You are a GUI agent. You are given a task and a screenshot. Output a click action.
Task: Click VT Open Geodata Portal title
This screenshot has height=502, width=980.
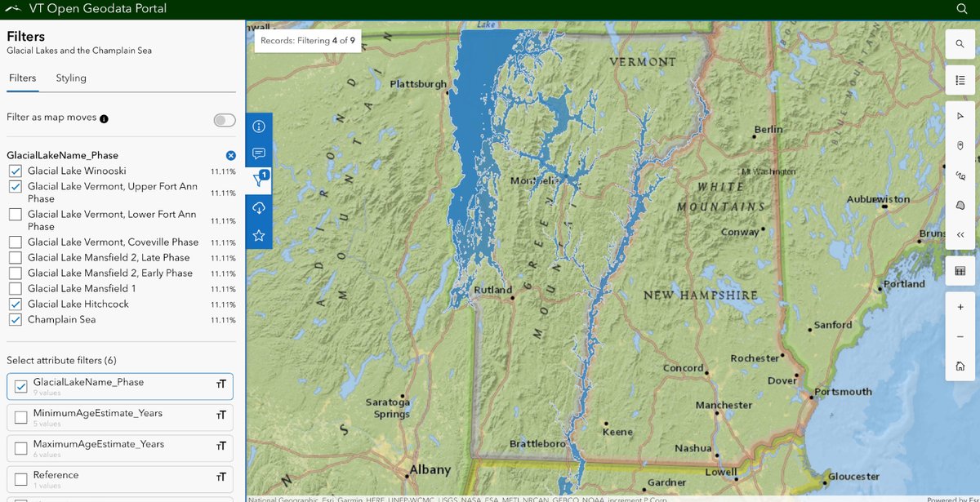pyautogui.click(x=99, y=9)
